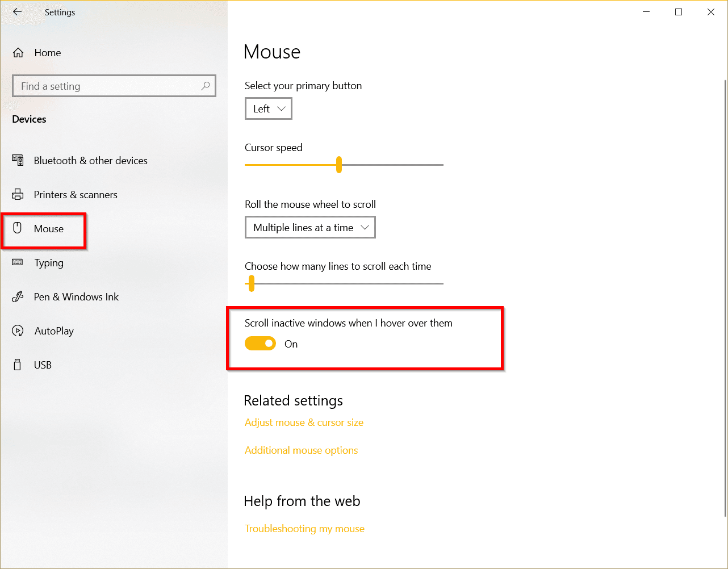This screenshot has width=728, height=569.
Task: Open the primary button dropdown
Action: click(268, 108)
